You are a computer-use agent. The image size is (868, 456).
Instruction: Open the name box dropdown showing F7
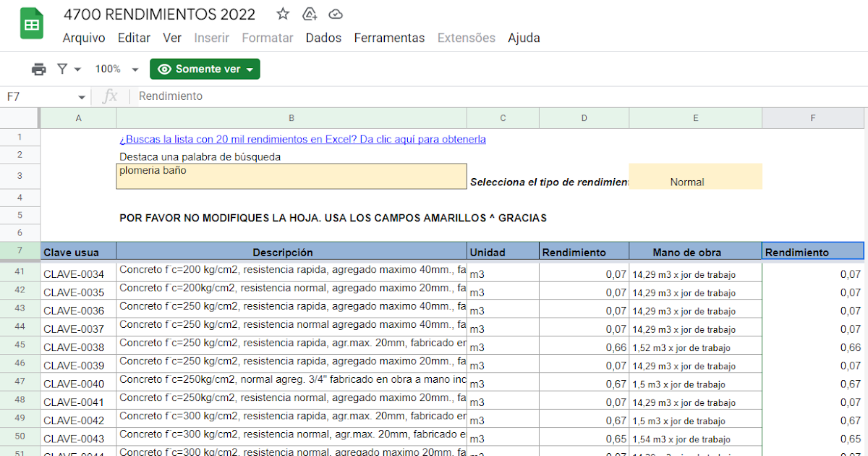point(80,96)
